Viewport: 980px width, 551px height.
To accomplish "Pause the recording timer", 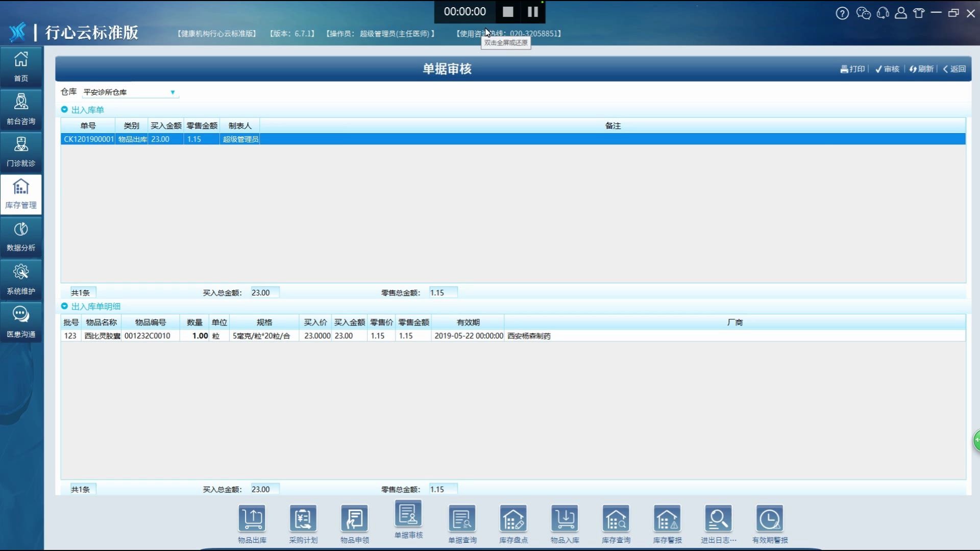I will click(533, 12).
